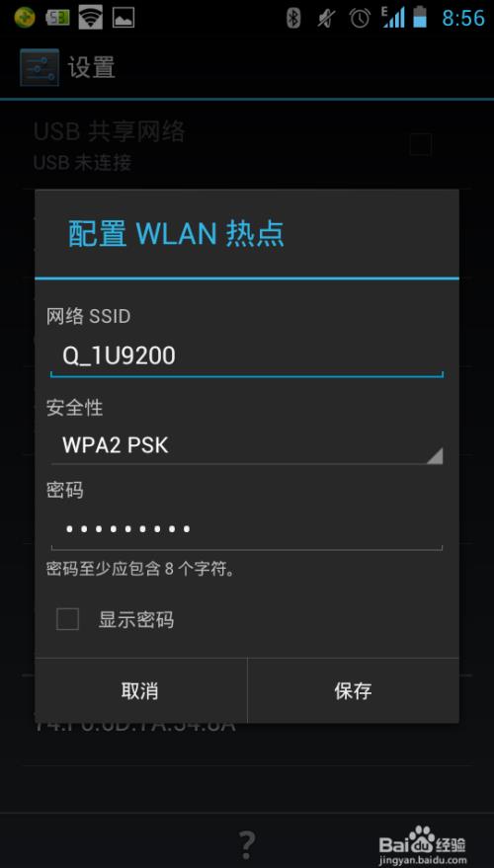This screenshot has height=868, width=494.
Task: Tap the 取消 cancel button
Action: [x=140, y=690]
